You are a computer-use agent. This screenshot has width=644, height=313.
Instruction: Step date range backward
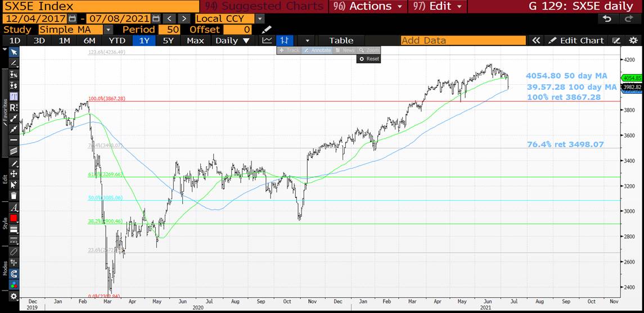click(x=169, y=19)
